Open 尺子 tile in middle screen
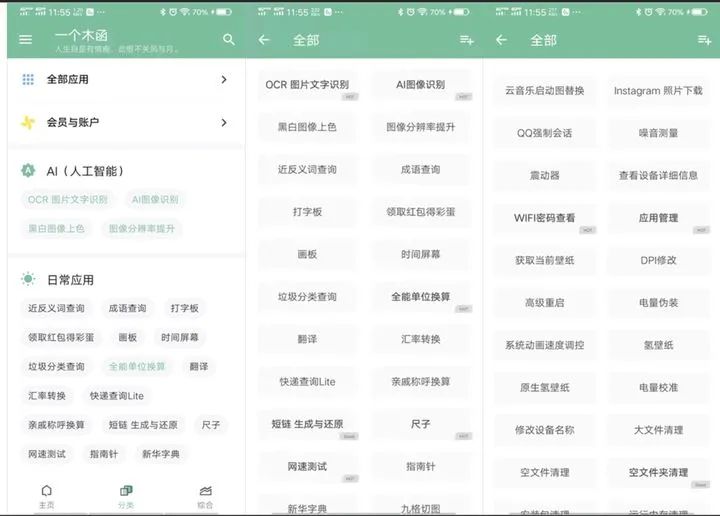 pos(421,424)
